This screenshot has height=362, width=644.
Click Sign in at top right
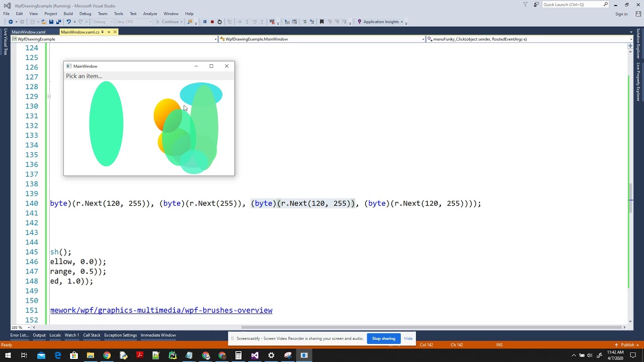pos(621,14)
